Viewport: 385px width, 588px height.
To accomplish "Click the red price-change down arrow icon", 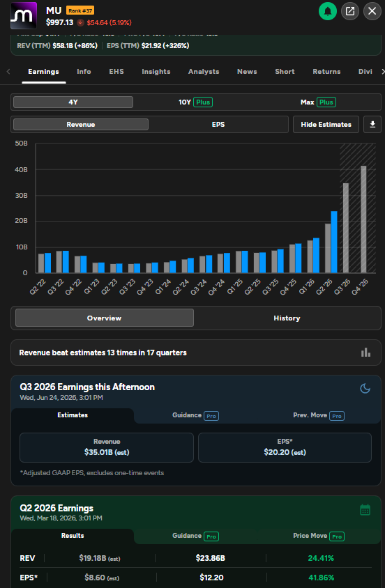I will [x=80, y=22].
